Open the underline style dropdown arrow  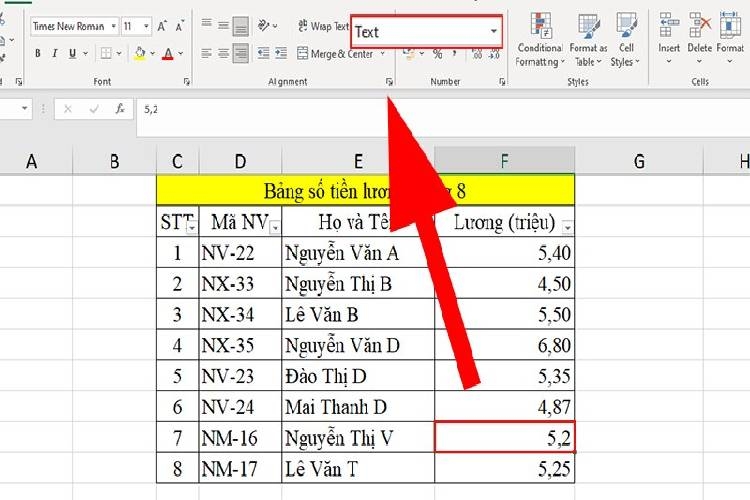coord(86,54)
